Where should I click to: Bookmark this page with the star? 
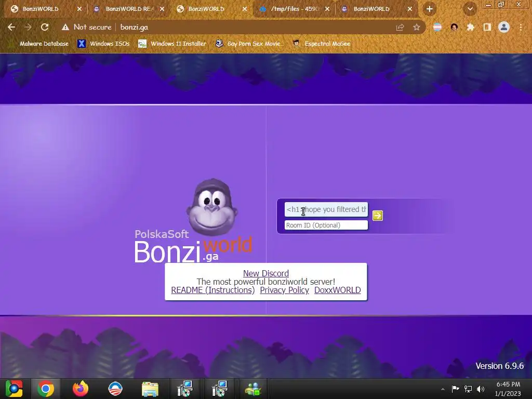416,28
